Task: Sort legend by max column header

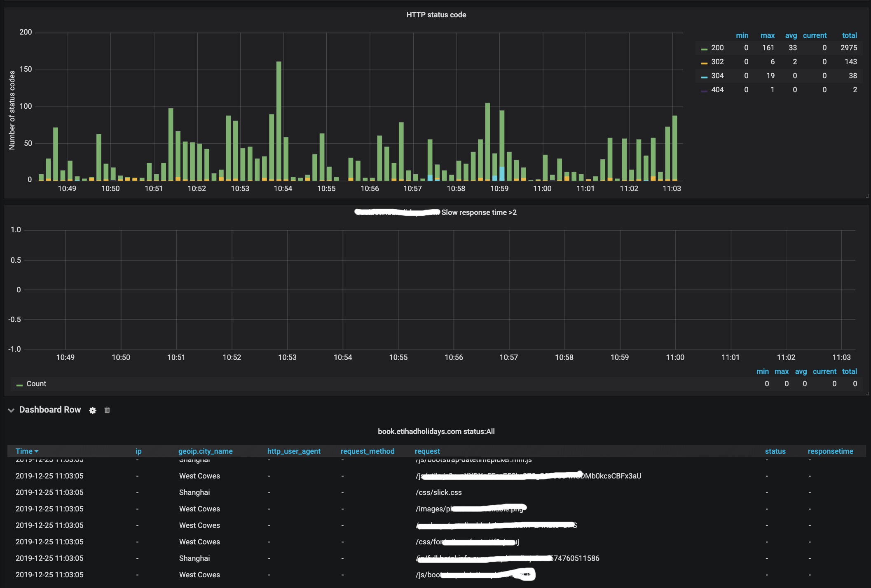Action: (x=767, y=35)
